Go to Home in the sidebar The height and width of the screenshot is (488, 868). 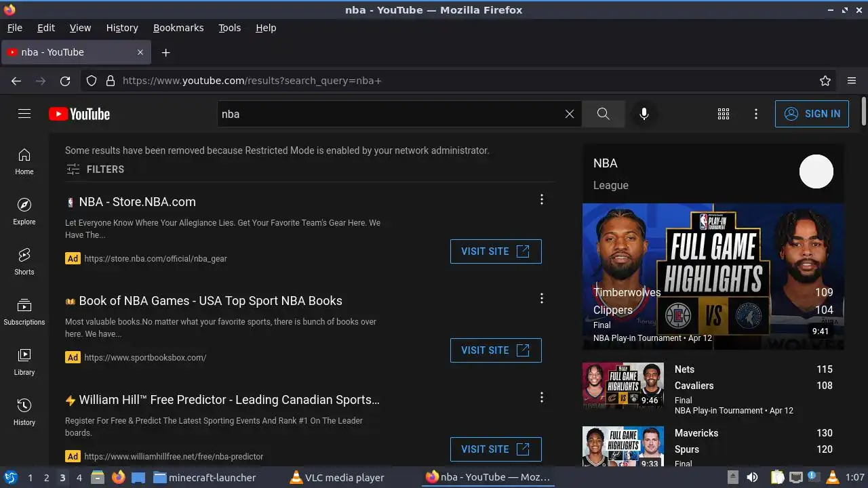click(24, 161)
